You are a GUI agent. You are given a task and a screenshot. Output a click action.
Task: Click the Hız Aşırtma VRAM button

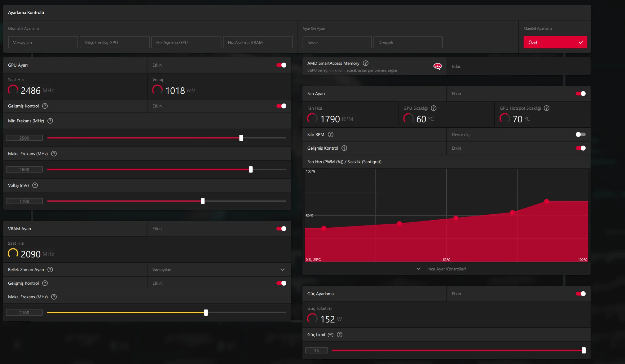(x=257, y=42)
